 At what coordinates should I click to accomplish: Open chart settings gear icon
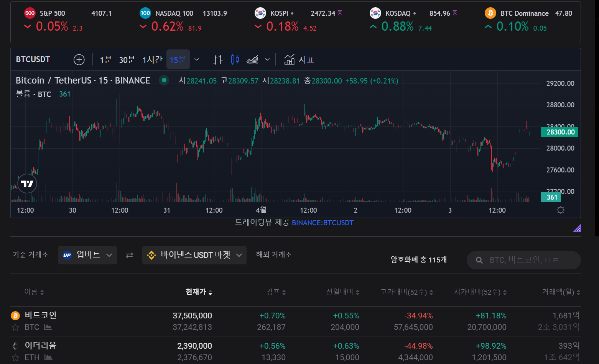pyautogui.click(x=561, y=210)
